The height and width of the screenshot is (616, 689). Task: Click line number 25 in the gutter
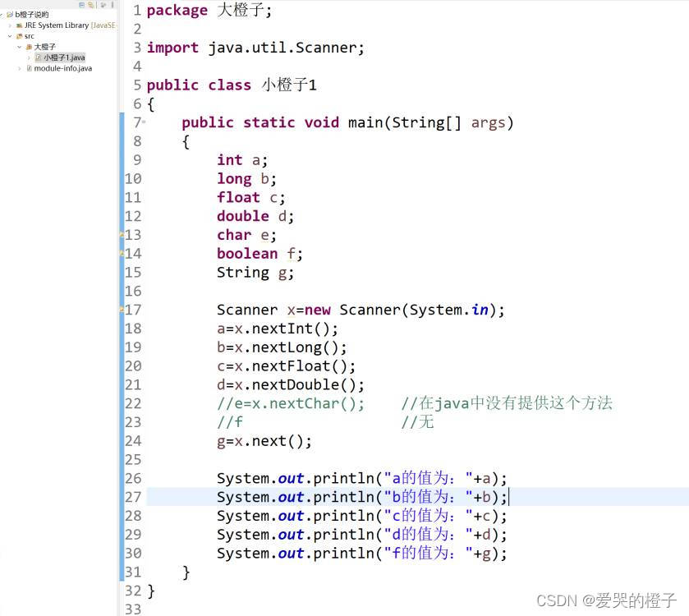pos(133,460)
